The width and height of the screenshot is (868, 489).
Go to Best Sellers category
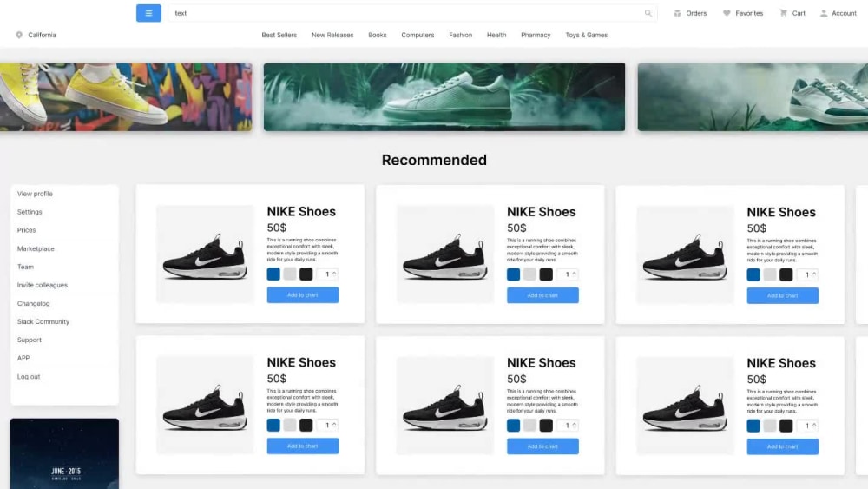279,35
